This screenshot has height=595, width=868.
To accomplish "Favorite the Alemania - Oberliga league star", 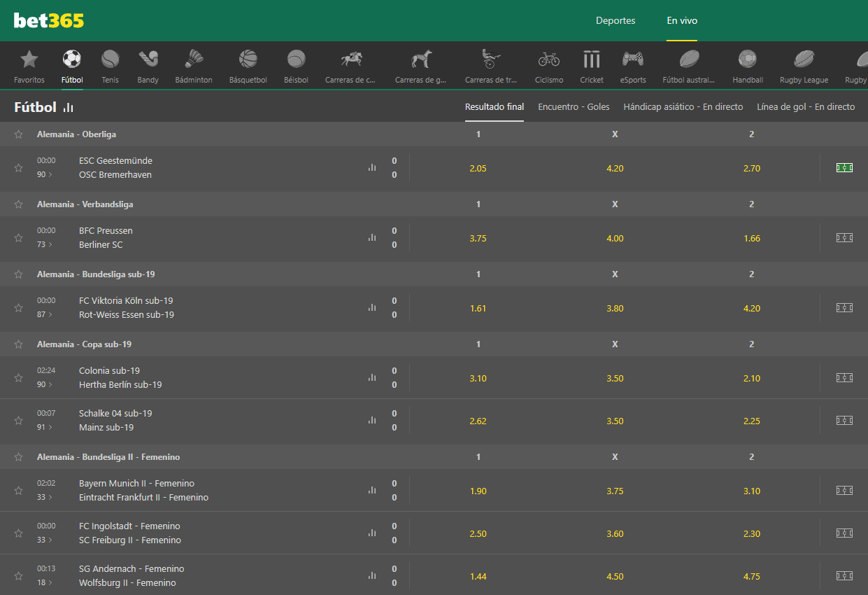I will [x=19, y=134].
